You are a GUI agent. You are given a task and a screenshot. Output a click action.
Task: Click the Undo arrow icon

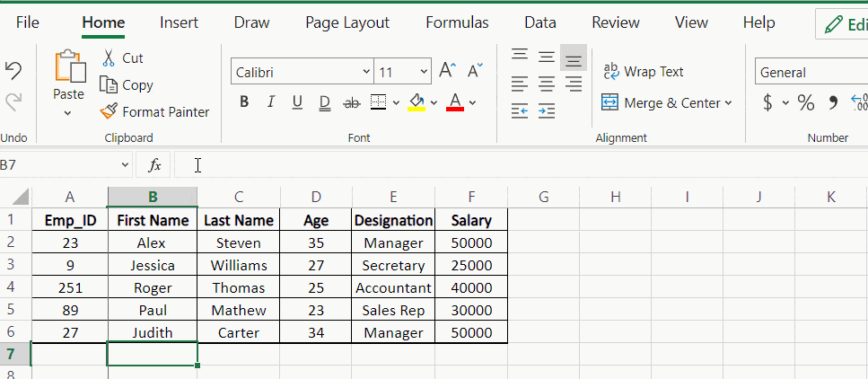point(13,71)
